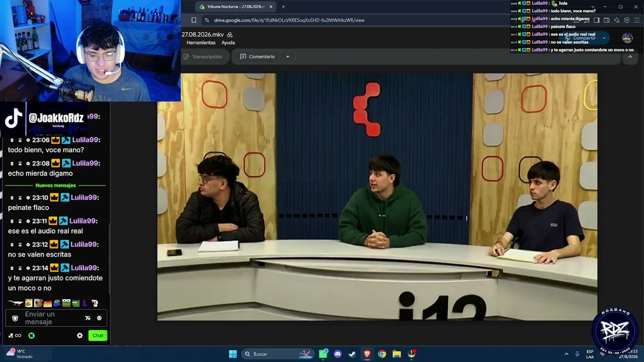
Task: Open the chat settings gear
Action: (x=79, y=335)
